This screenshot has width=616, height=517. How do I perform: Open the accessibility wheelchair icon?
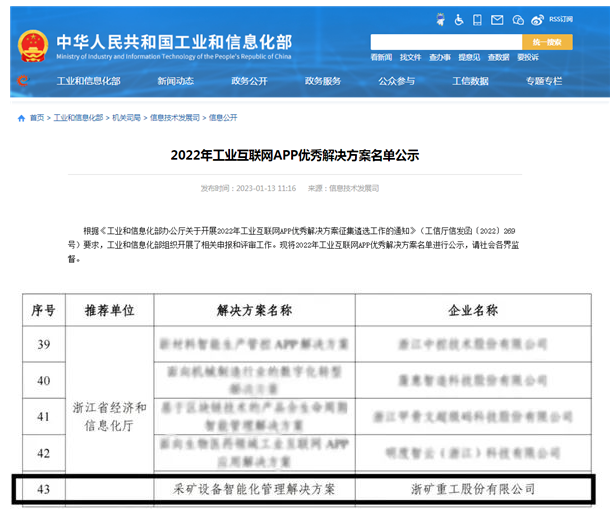[459, 19]
